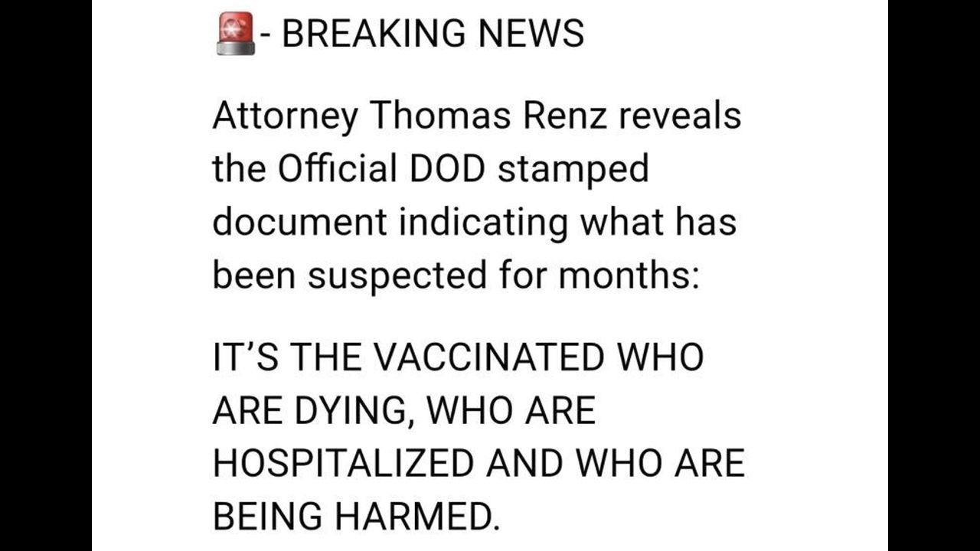Click the BREAKING NEWS heading

(433, 34)
